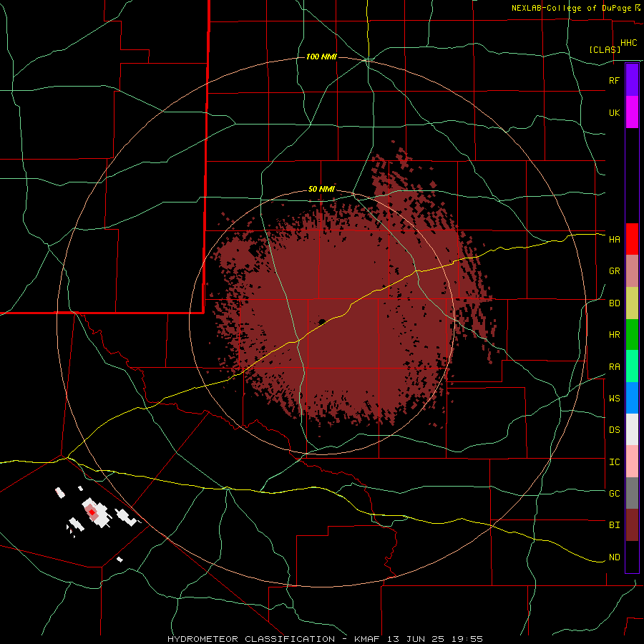This screenshot has height=644, width=644.
Task: Click the HR green legend swatch
Action: (632, 335)
